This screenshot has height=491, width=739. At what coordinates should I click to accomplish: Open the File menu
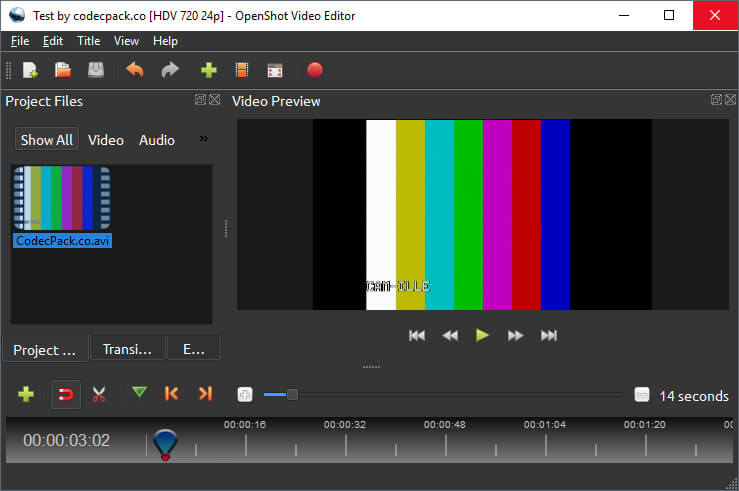20,41
